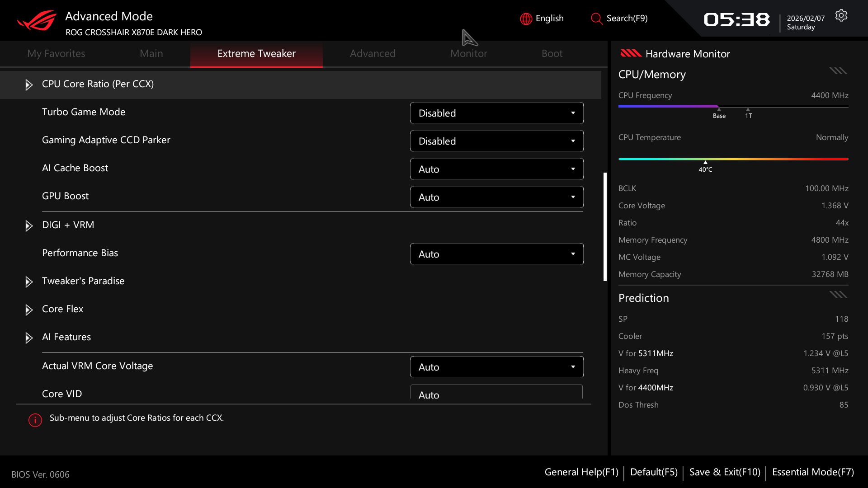Click the ROG logo icon

37,21
